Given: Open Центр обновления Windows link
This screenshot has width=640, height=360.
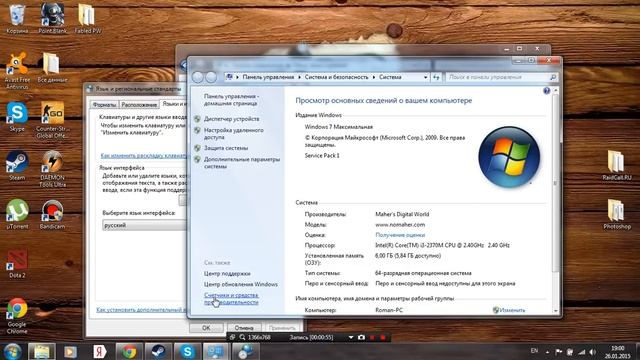Looking at the screenshot, I should click(x=241, y=284).
